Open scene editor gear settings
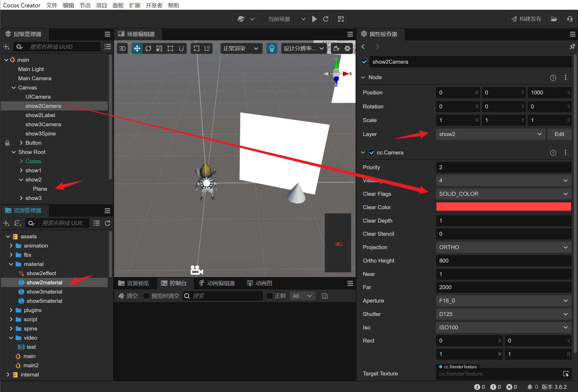Screen dimensions: 578x392 coord(347,48)
